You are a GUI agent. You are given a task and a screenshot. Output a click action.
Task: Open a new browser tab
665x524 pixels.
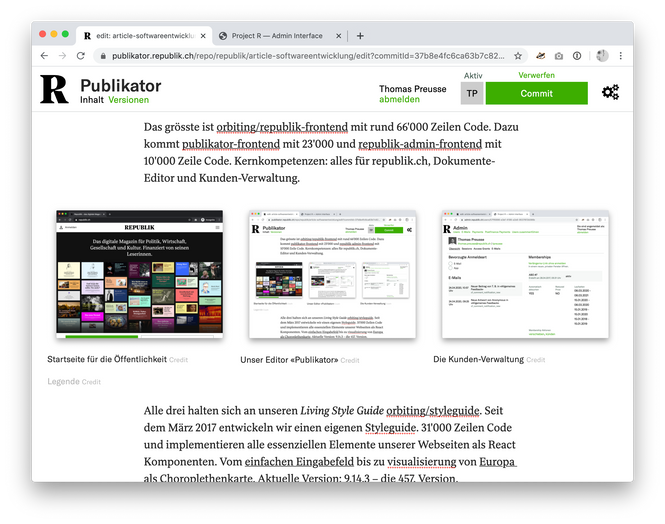[x=360, y=35]
